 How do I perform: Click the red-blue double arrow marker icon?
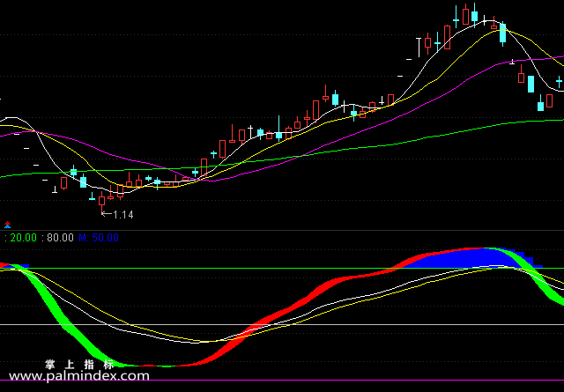point(8,226)
